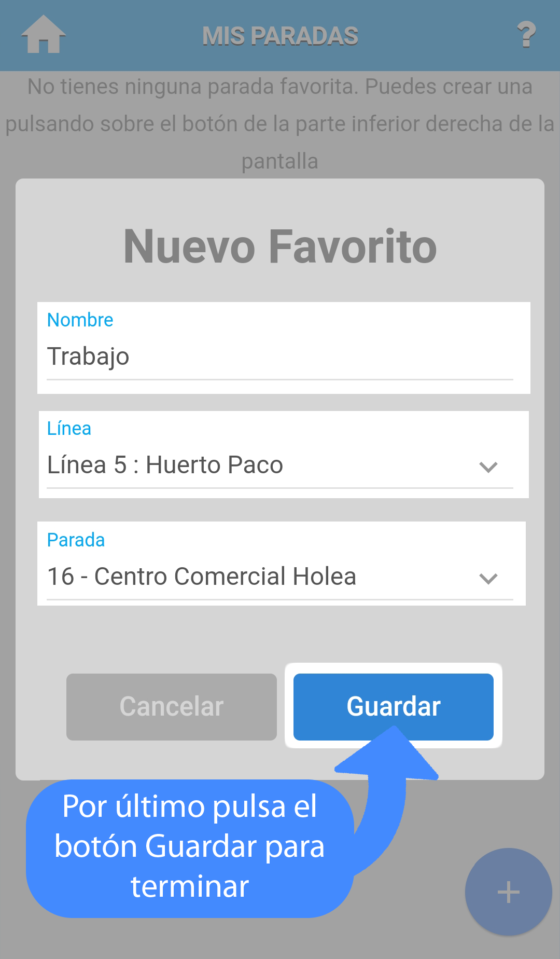
Task: Click the word 'pantalla' in background message
Action: (280, 161)
